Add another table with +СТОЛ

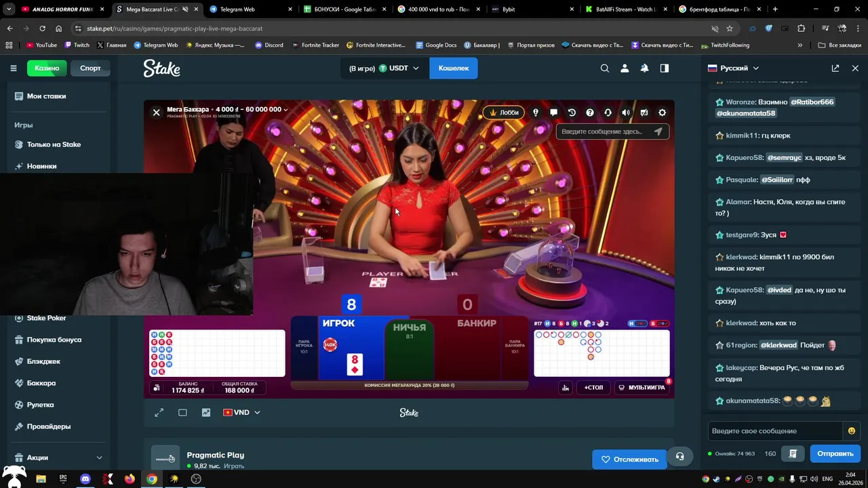tap(593, 388)
